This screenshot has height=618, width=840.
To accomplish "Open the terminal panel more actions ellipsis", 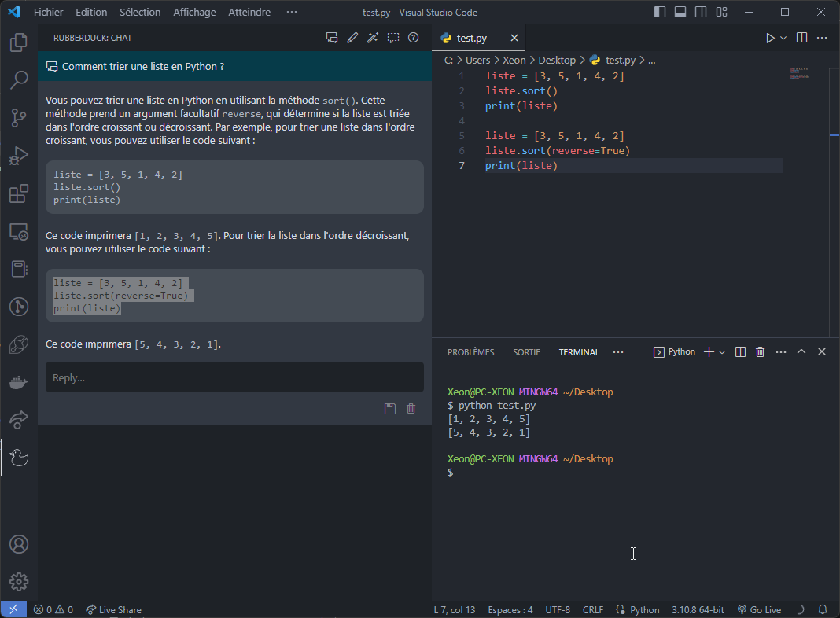I will 781,351.
